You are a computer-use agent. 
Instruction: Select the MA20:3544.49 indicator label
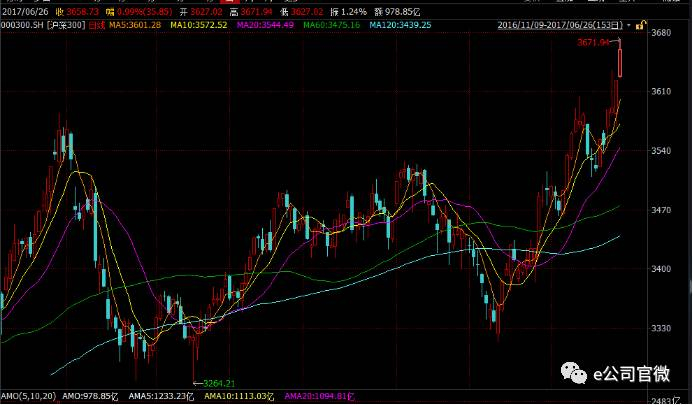pos(265,25)
